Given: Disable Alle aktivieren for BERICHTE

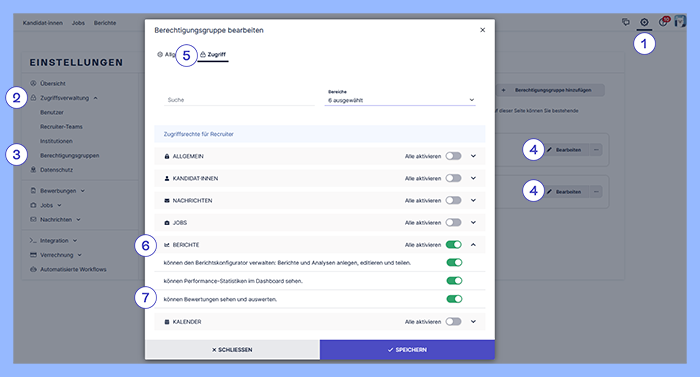Looking at the screenshot, I should pyautogui.click(x=454, y=244).
